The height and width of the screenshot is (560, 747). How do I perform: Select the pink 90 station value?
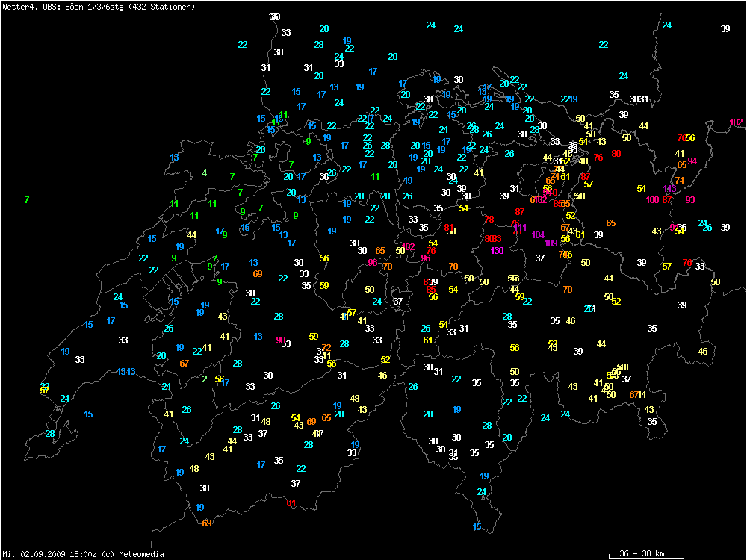pos(281,340)
